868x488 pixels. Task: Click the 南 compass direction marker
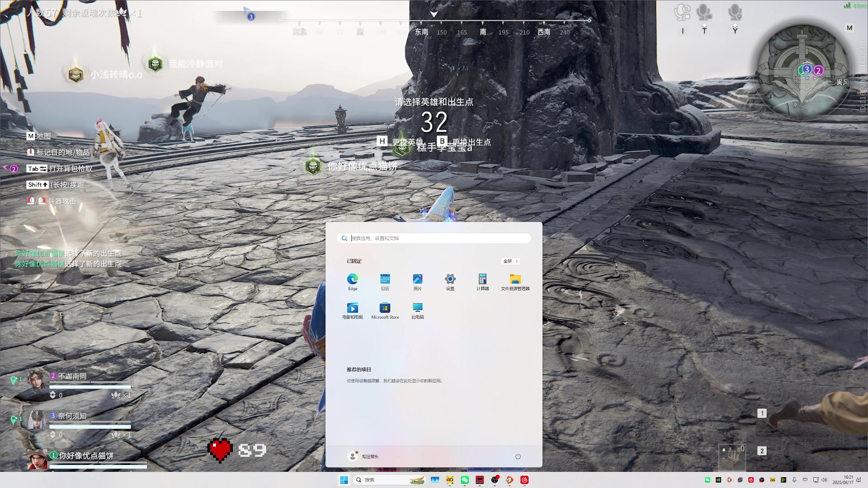483,32
